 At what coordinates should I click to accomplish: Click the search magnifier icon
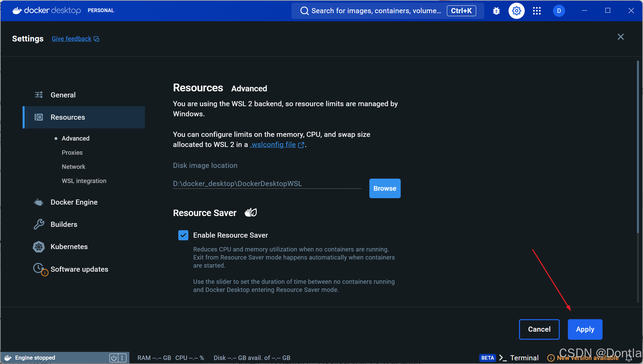[x=304, y=11]
